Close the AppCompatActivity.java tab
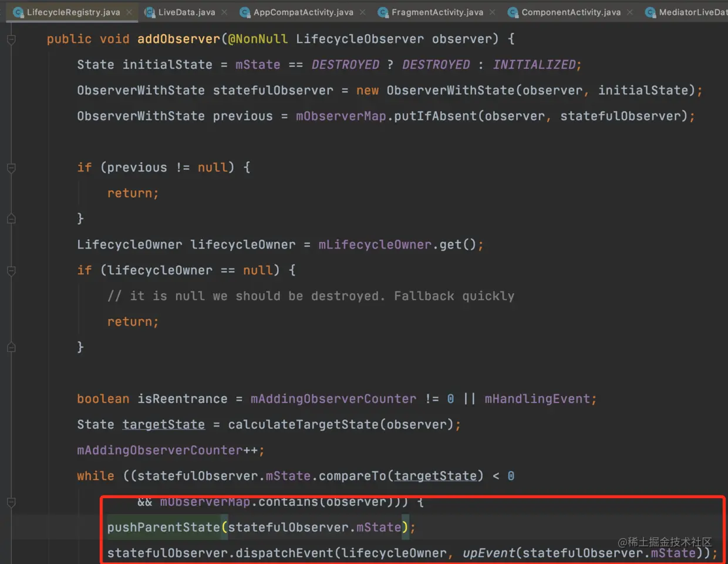The image size is (728, 564). click(363, 12)
